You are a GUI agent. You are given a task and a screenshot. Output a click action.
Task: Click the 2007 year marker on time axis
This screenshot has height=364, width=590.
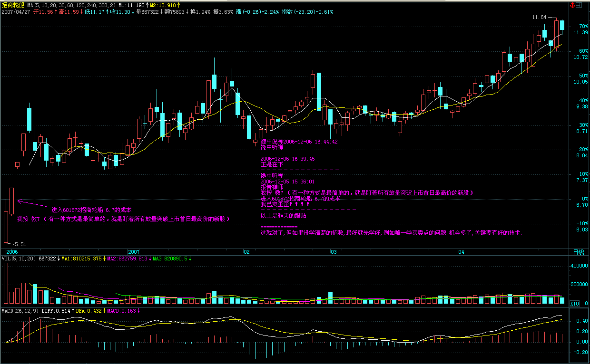[134, 252]
